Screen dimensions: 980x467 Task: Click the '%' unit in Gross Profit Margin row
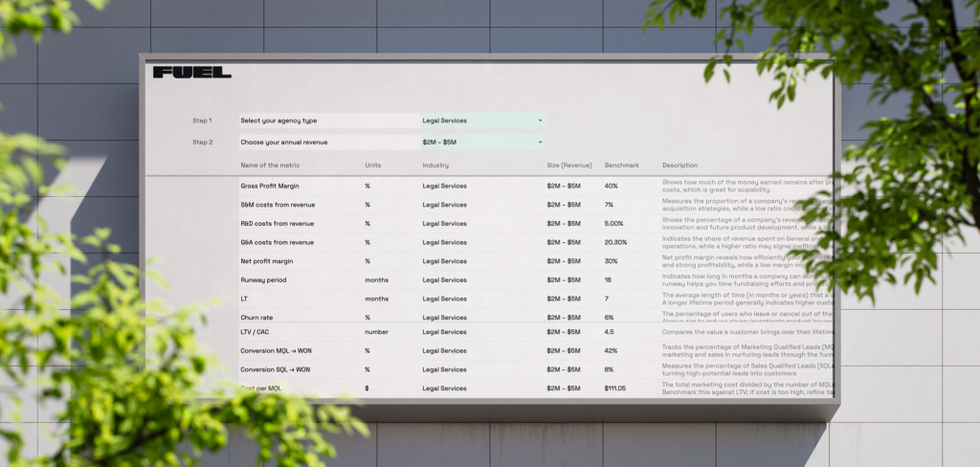pos(367,187)
